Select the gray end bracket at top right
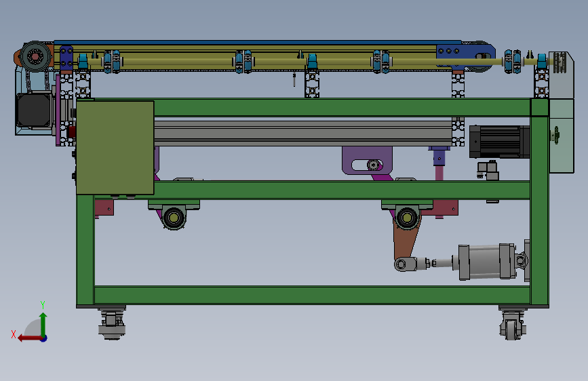This screenshot has height=381, width=588. point(561,75)
